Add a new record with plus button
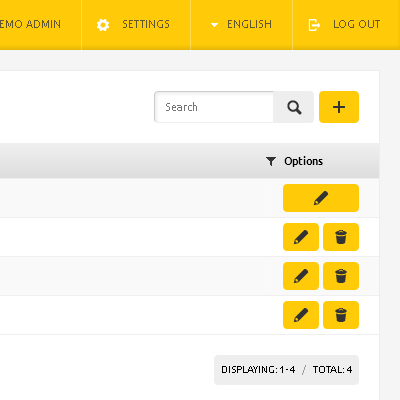Viewport: 400px width, 400px height. (x=339, y=107)
